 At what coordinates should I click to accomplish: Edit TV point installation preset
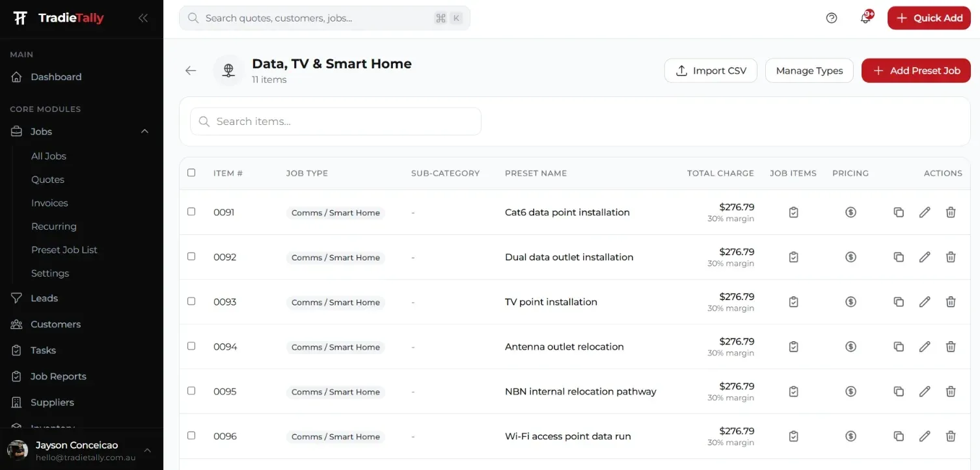pos(925,302)
